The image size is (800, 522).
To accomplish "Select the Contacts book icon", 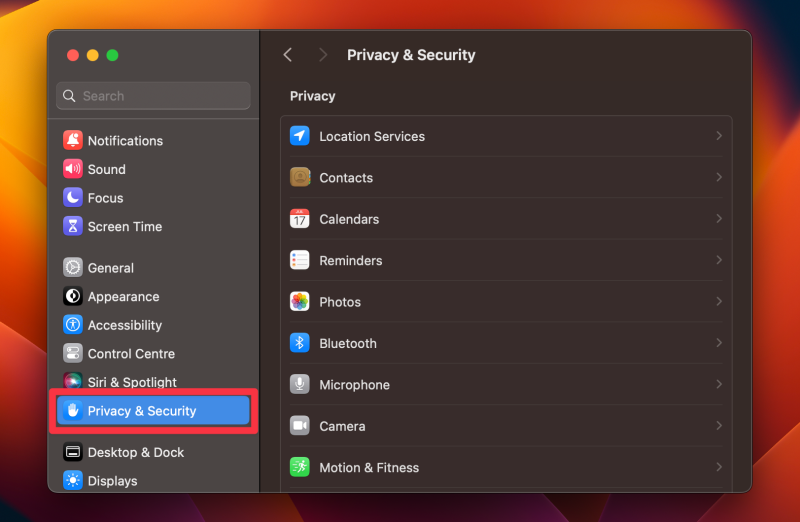I will (x=299, y=177).
